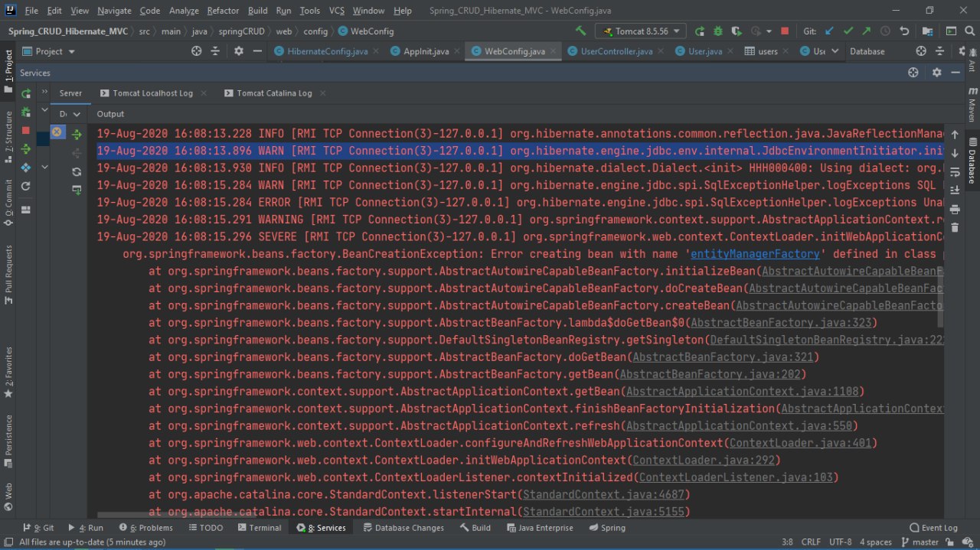980x550 pixels.
Task: Debug Tomcat using the green bug icon
Action: pyautogui.click(x=717, y=31)
